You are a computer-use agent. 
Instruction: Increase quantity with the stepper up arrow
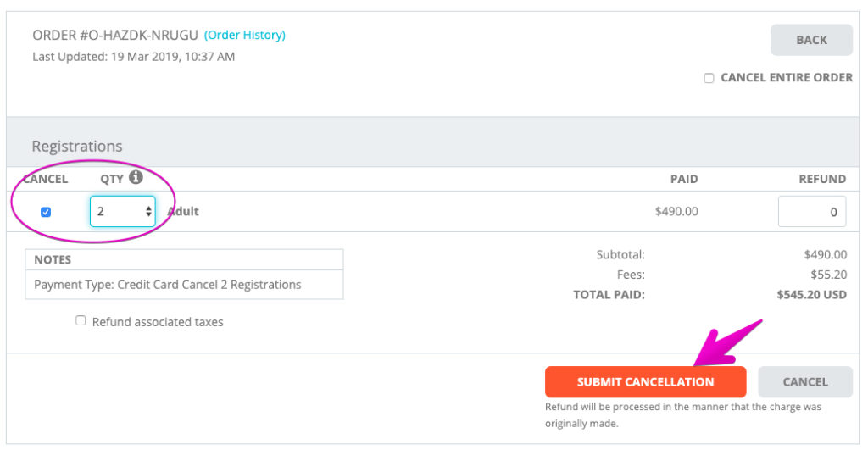(148, 208)
